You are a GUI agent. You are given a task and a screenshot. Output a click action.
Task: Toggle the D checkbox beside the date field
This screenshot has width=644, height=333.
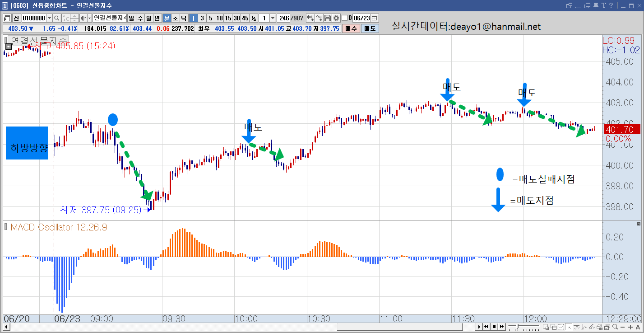click(345, 18)
